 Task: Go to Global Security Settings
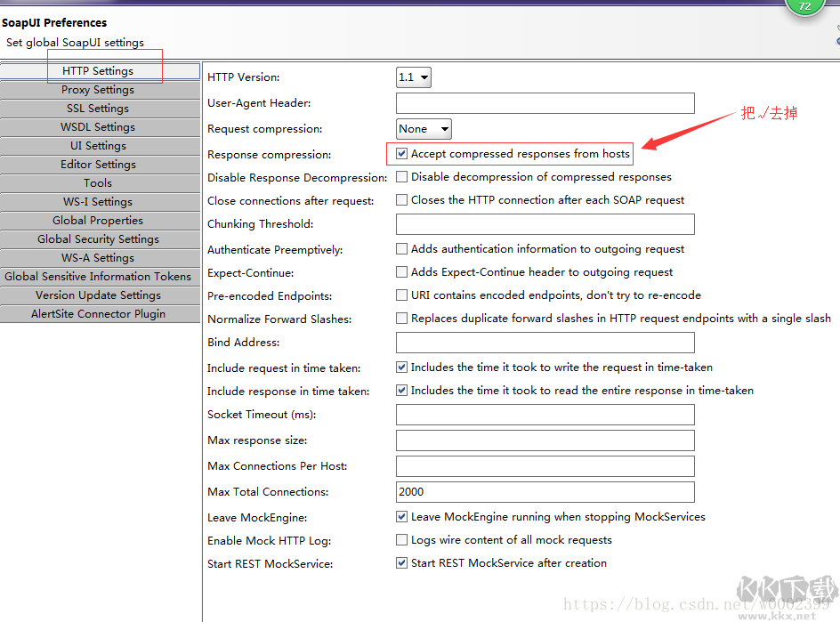(x=99, y=239)
